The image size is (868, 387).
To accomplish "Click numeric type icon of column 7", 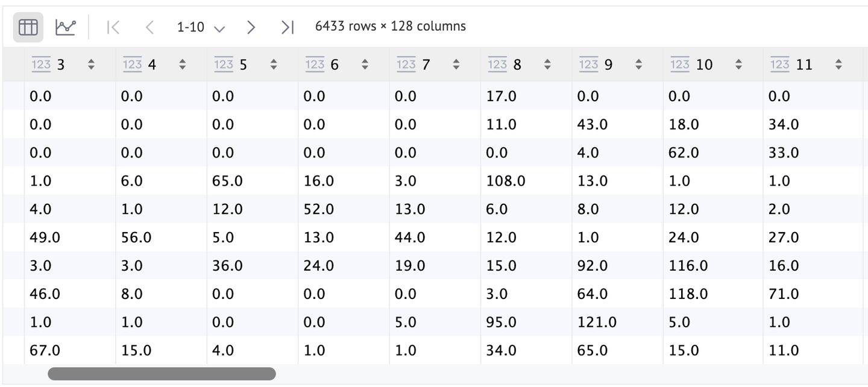I will pyautogui.click(x=406, y=64).
